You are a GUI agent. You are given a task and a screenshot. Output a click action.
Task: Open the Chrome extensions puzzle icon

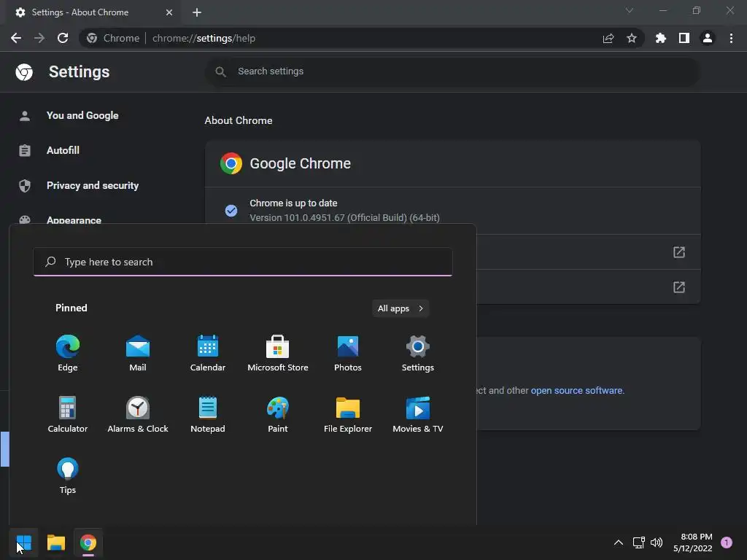click(x=661, y=38)
